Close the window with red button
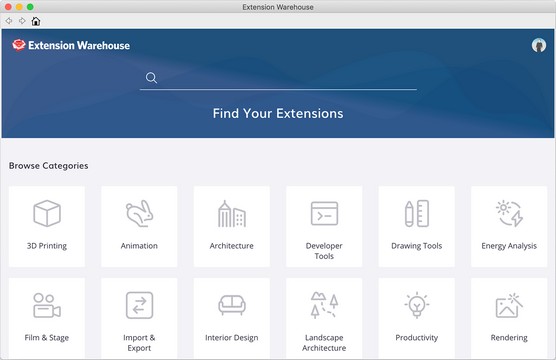556x360 pixels. (8, 7)
